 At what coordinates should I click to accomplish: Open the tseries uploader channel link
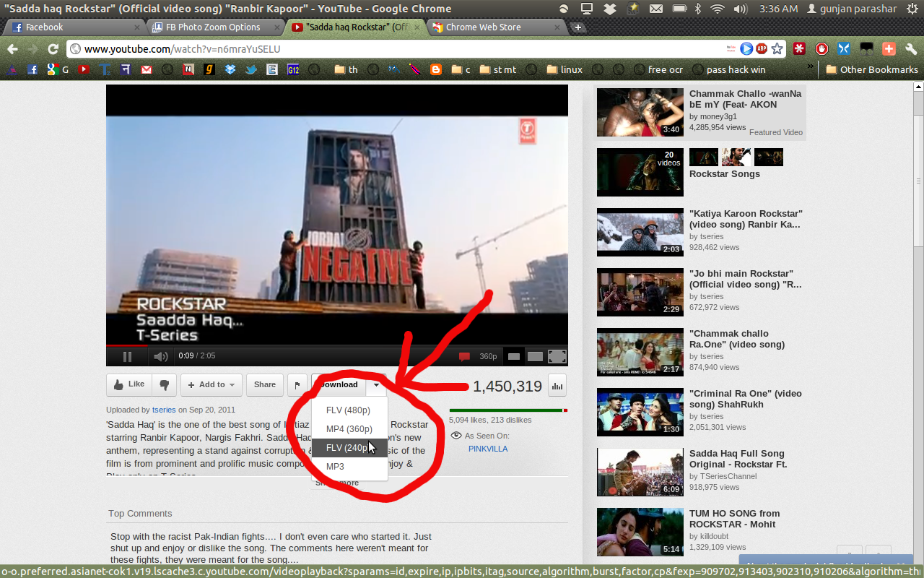(164, 410)
